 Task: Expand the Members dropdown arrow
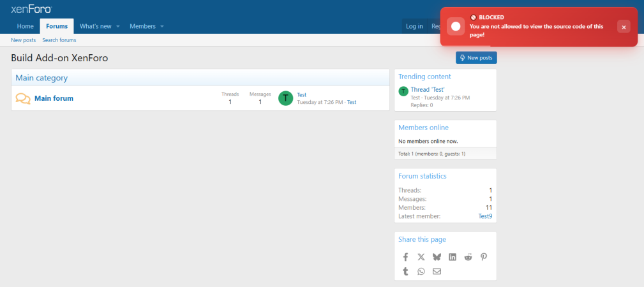coord(162,26)
